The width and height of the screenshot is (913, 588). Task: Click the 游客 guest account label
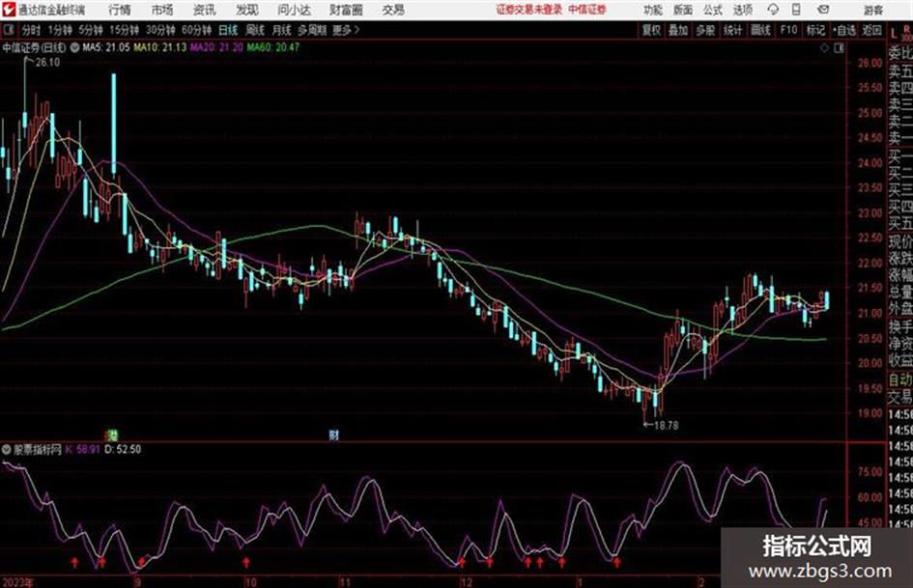(x=872, y=10)
